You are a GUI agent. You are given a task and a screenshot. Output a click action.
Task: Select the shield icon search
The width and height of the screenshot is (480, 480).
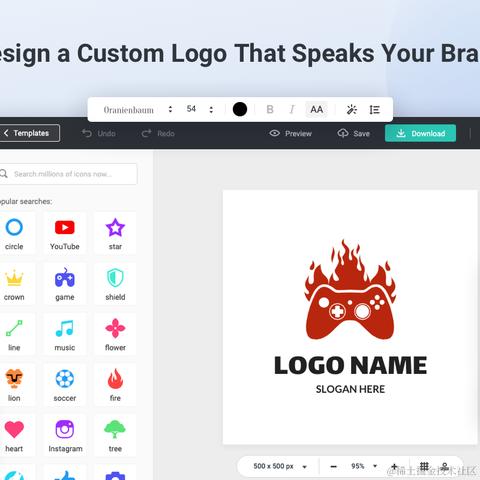pyautogui.click(x=115, y=284)
